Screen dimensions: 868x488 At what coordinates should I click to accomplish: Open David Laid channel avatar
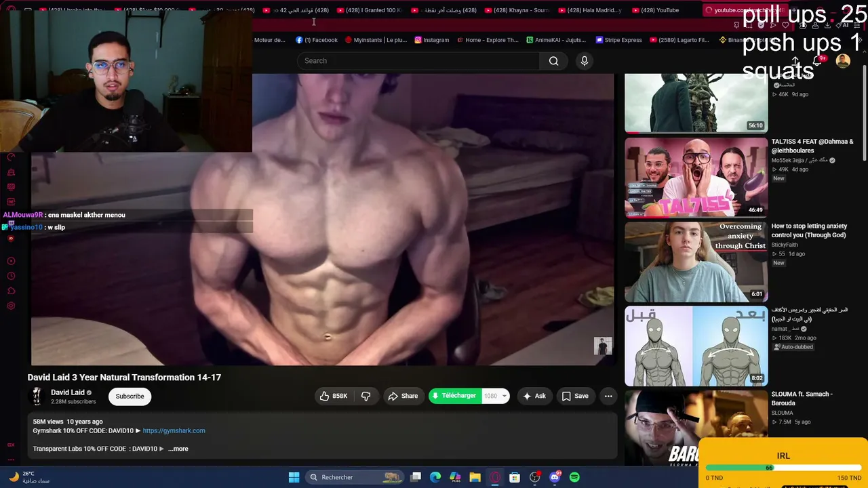click(x=37, y=396)
